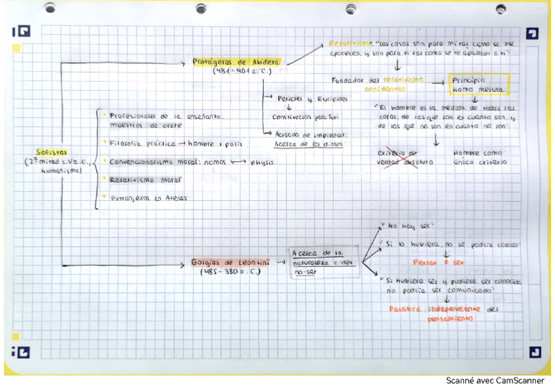Click the 'Scanné avec CamScanner' watermark

[x=495, y=381]
